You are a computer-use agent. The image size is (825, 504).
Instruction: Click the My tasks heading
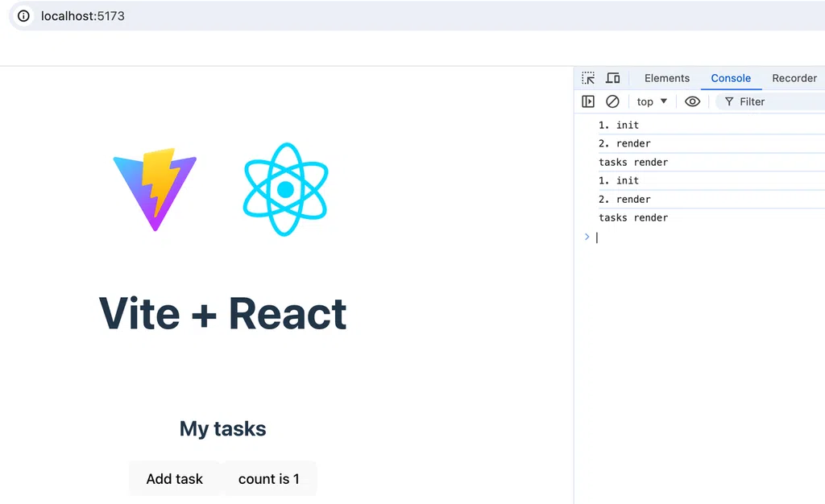click(222, 428)
